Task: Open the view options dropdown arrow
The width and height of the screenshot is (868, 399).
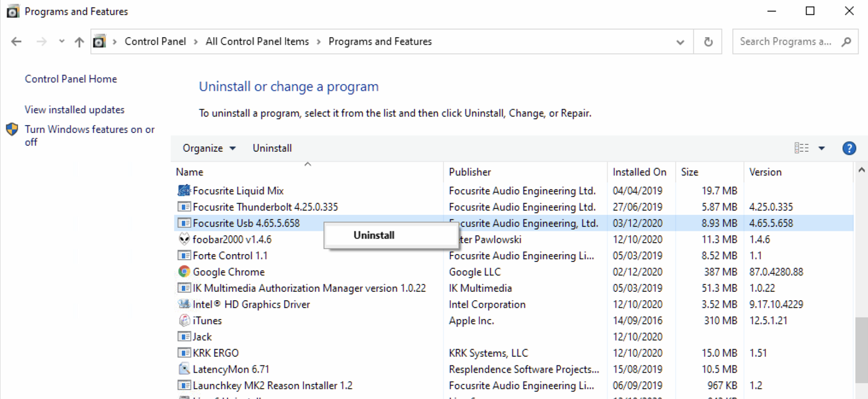Action: (821, 148)
